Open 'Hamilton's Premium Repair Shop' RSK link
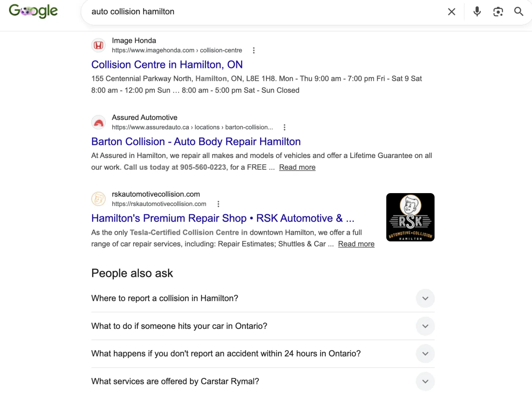 pos(223,218)
